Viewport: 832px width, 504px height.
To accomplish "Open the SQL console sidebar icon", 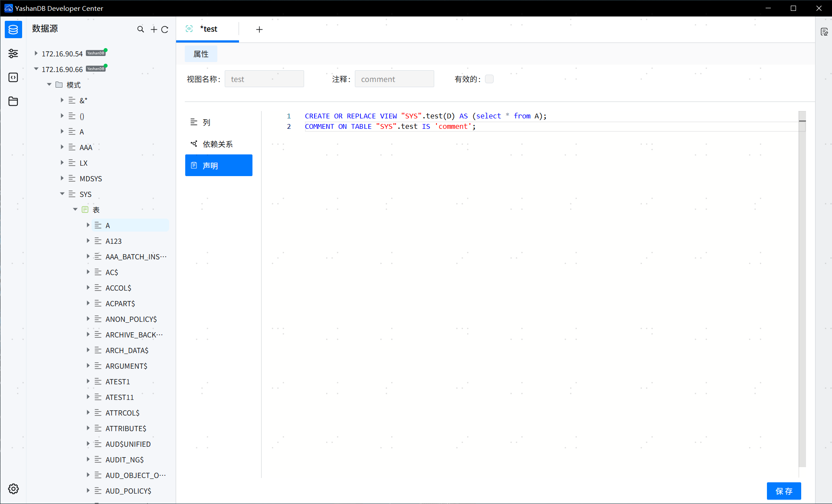I will pyautogui.click(x=13, y=77).
